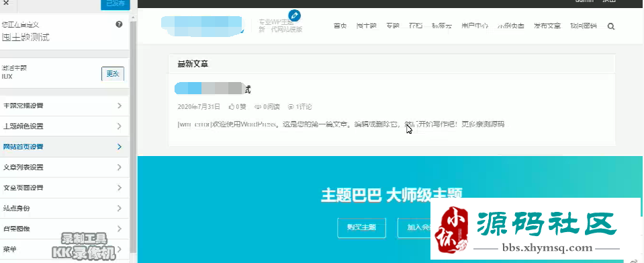Open 示例页面 in site navigation
Viewport: 644px width, 263px height.
point(511,26)
